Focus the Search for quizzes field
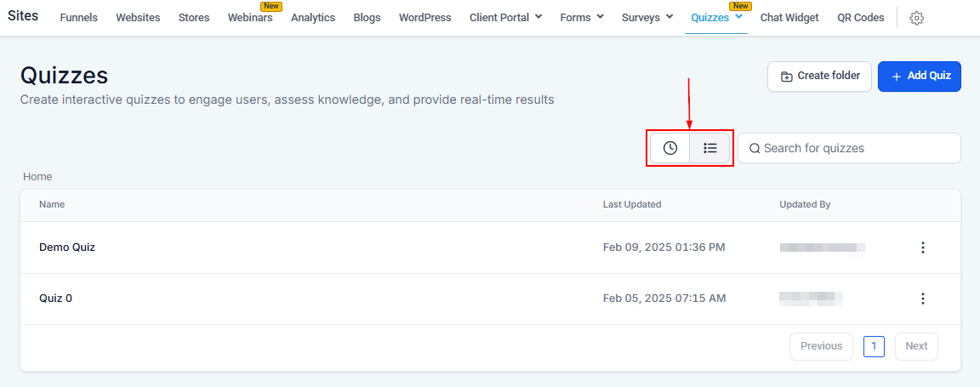 pyautogui.click(x=849, y=148)
